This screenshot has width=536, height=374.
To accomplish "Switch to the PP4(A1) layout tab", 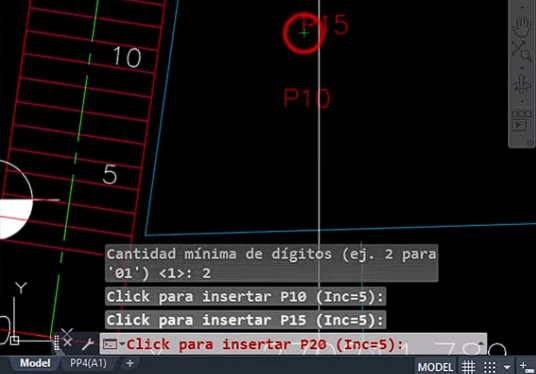I will 88,363.
